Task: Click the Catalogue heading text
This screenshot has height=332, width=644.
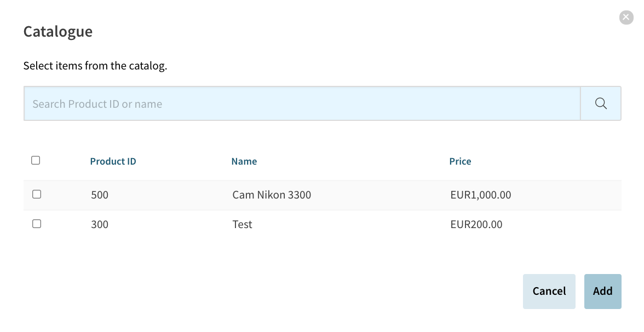Action: click(58, 32)
